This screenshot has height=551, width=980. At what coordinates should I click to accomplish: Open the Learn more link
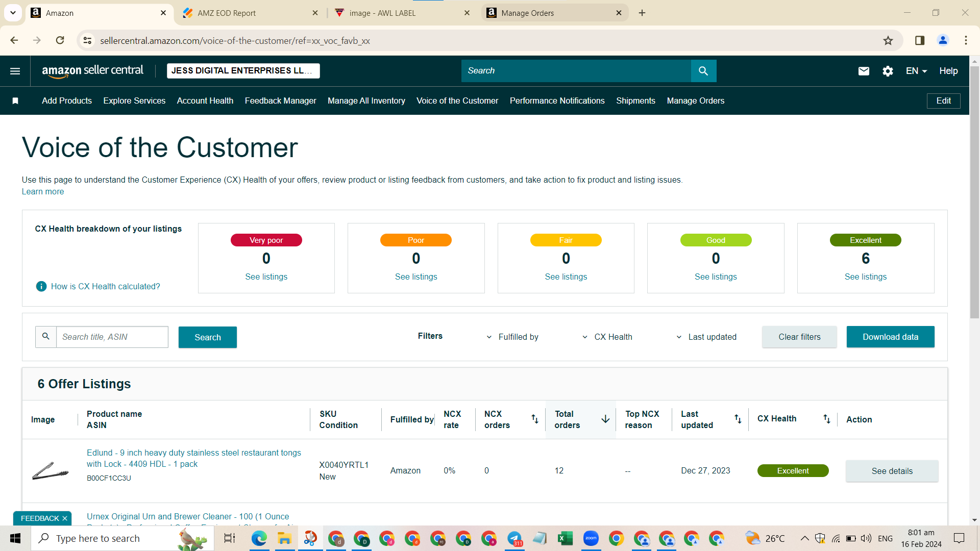tap(43, 192)
